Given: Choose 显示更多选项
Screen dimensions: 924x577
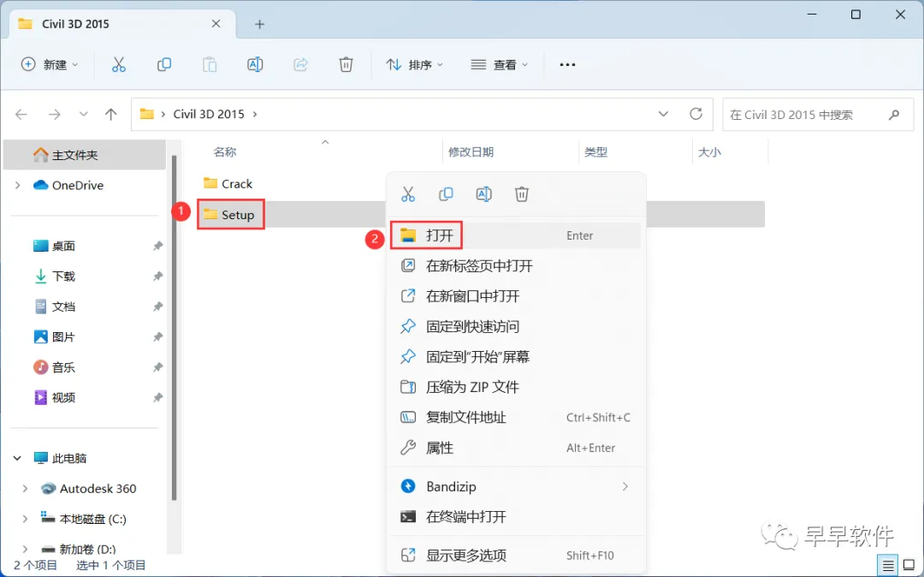Looking at the screenshot, I should click(516, 556).
